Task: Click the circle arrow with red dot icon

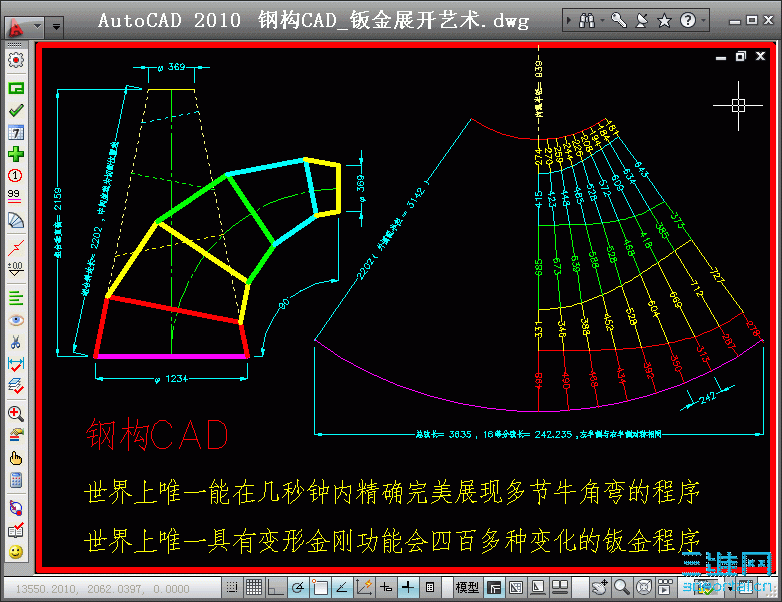Action: tap(16, 508)
